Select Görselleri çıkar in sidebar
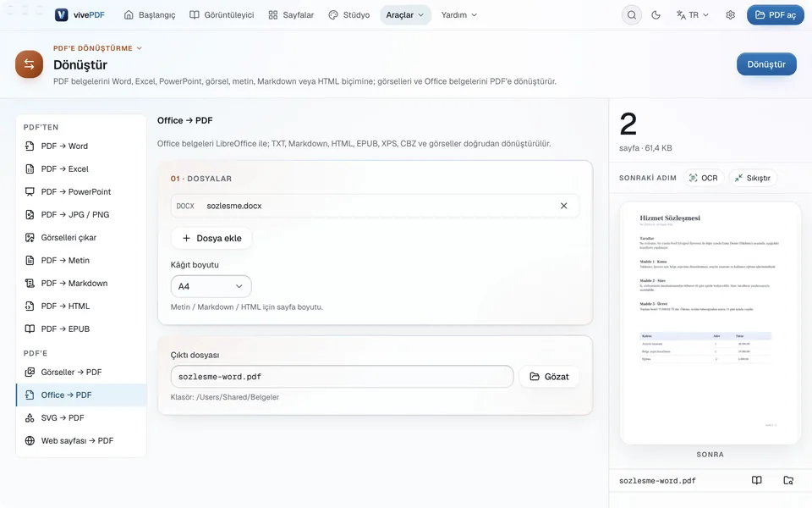Image resolution: width=812 pixels, height=508 pixels. [x=81, y=237]
